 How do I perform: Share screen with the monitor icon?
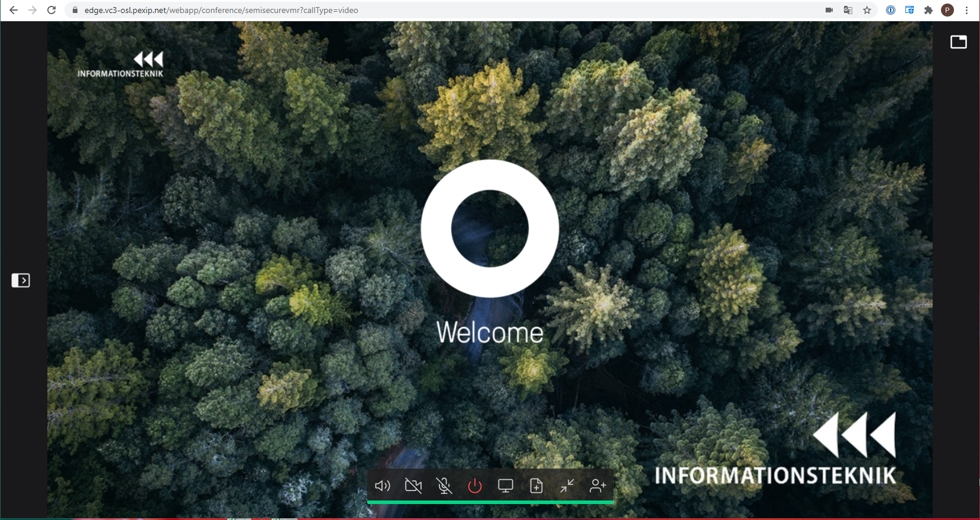coord(506,486)
